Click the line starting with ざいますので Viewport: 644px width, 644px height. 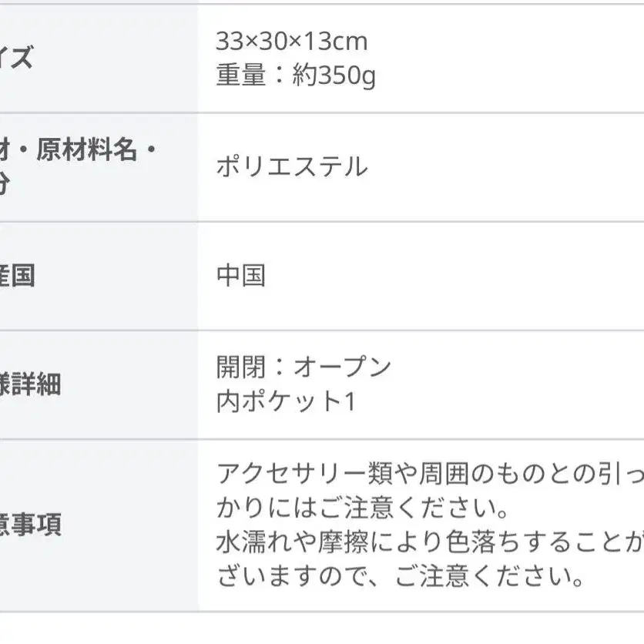398,576
